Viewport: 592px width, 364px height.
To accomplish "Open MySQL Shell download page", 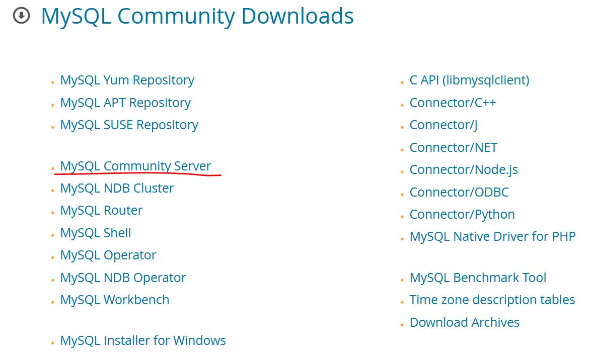I will (96, 233).
